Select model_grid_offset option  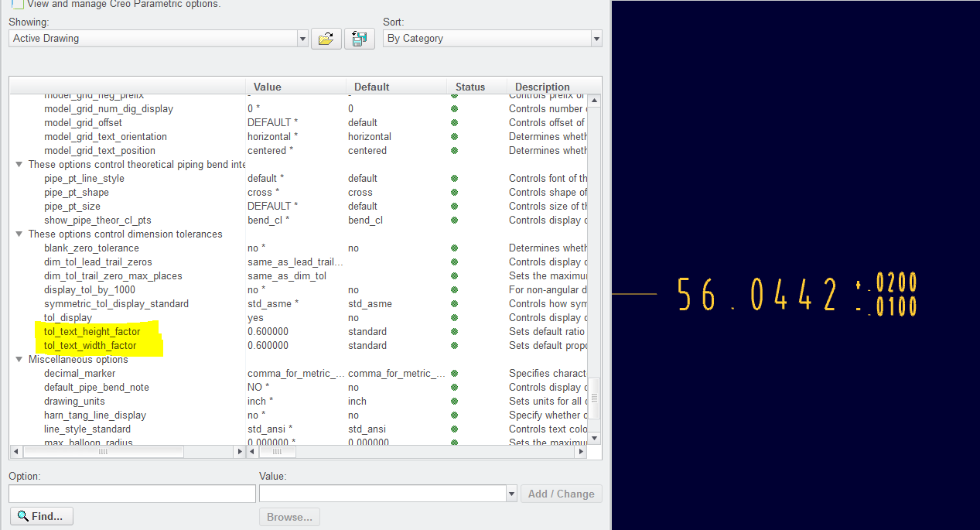click(83, 123)
